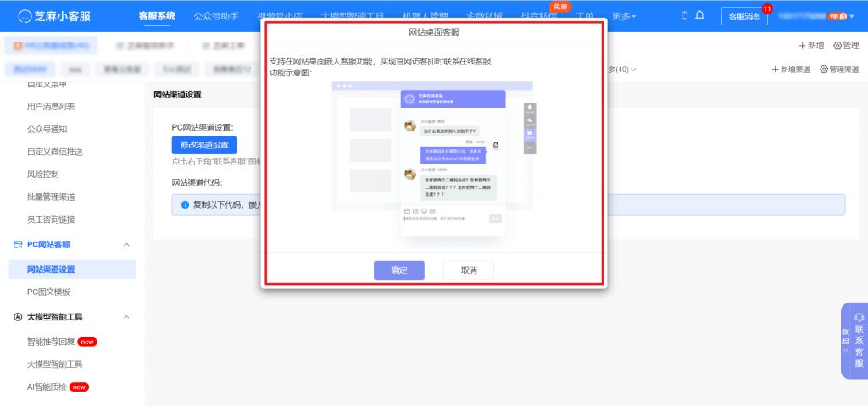Viewport: 868px width, 406px height.
Task: Open the 更多 dropdown in top navigation
Action: [624, 16]
